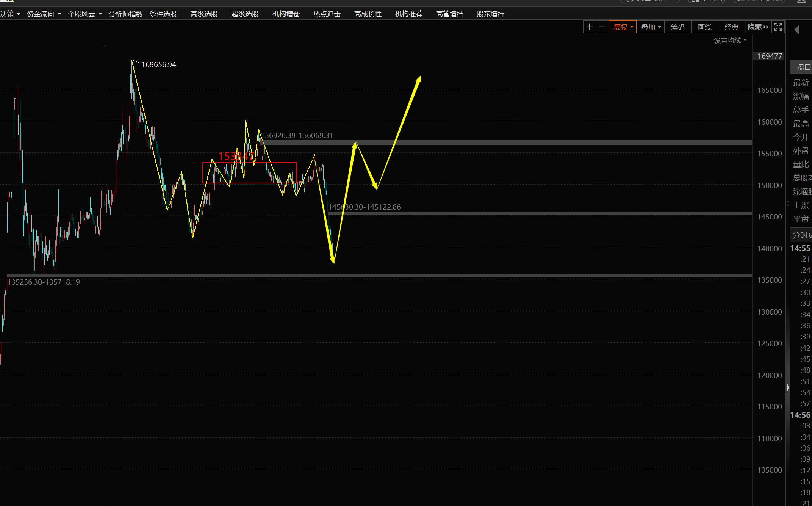Click the 14:55 time entry in tick list
This screenshot has width=812, height=506.
point(800,248)
